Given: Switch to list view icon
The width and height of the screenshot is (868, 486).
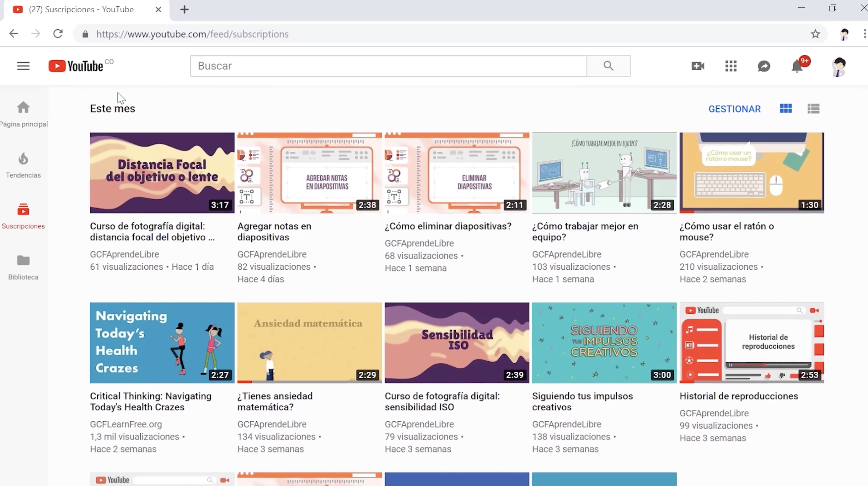Looking at the screenshot, I should (813, 109).
